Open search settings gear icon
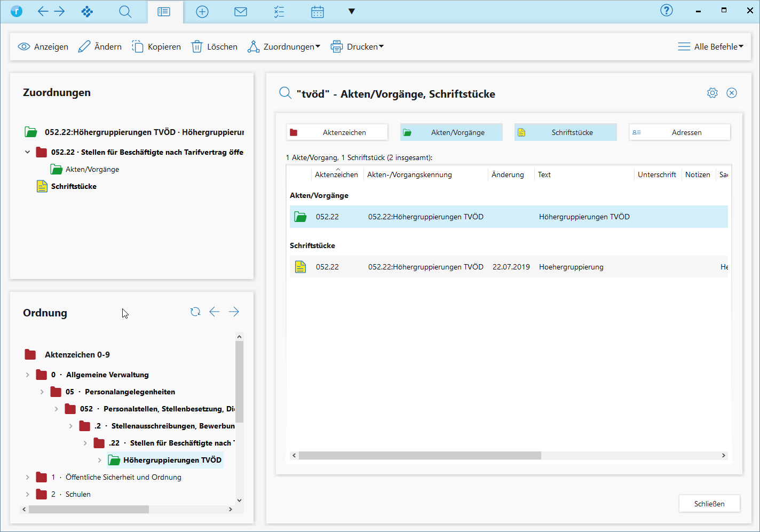The width and height of the screenshot is (760, 532). point(712,93)
